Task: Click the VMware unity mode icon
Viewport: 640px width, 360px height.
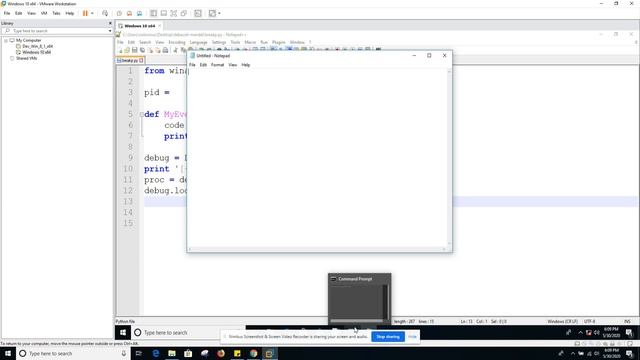Action: coord(184,13)
